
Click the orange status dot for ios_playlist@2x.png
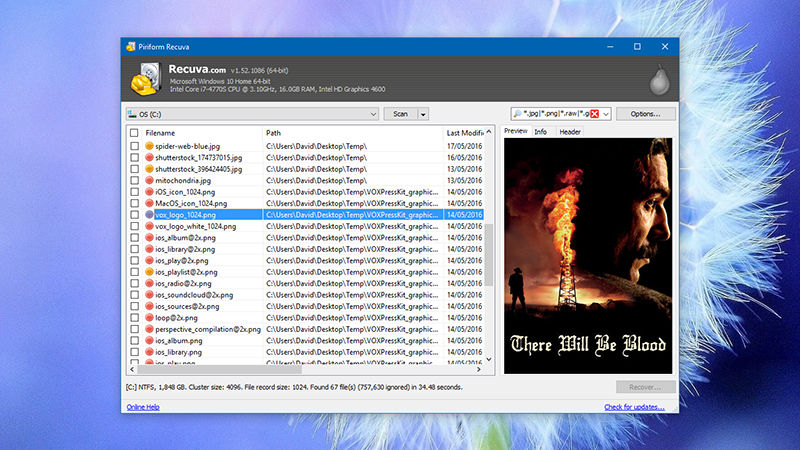(x=149, y=271)
